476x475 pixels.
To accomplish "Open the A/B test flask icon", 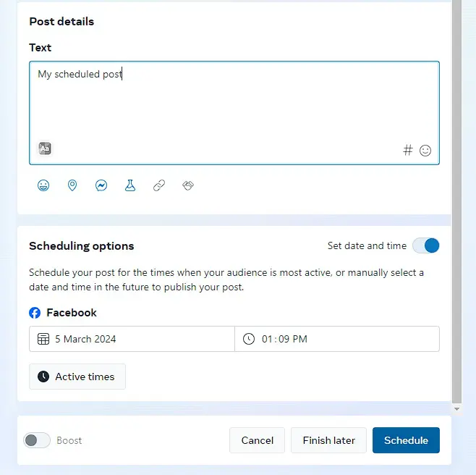I will (x=130, y=185).
